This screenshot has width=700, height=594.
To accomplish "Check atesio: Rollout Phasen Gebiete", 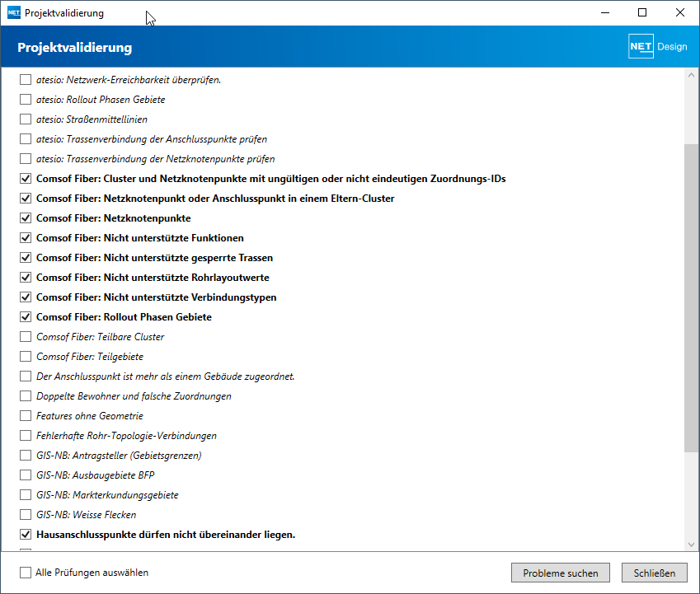I will pyautogui.click(x=26, y=100).
